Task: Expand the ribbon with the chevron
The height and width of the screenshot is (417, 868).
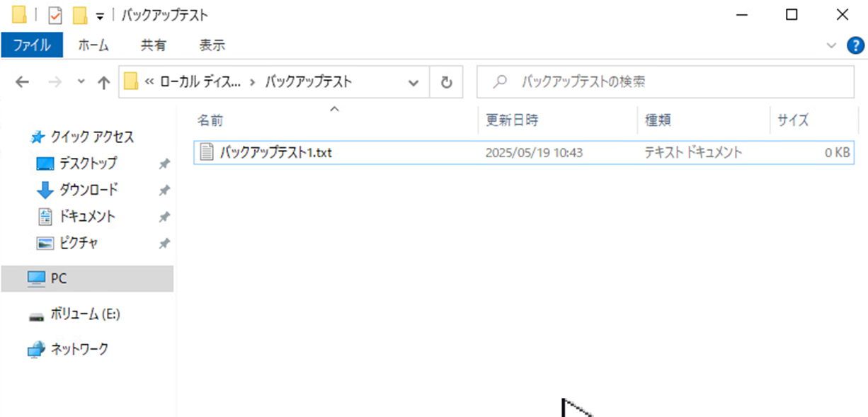Action: pyautogui.click(x=831, y=45)
